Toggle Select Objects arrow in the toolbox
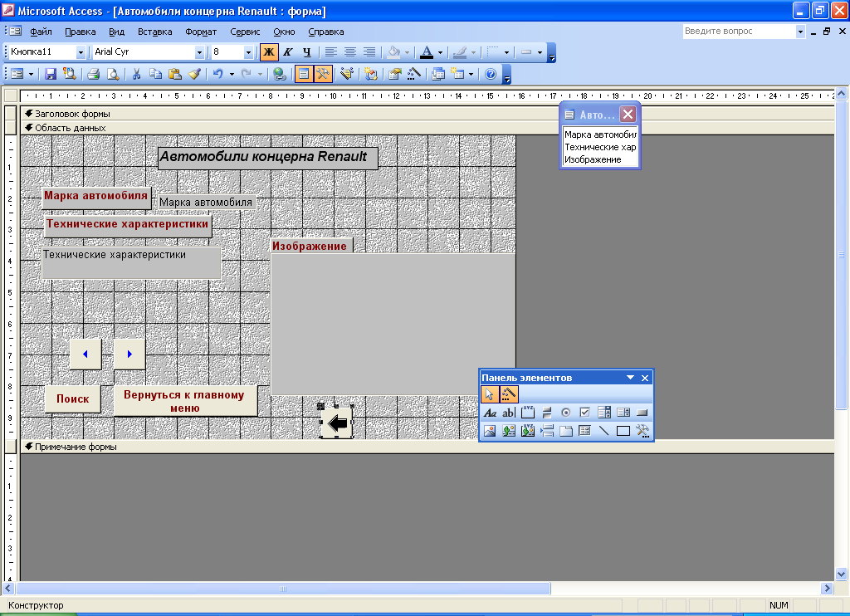Viewport: 850px width, 616px height. pyautogui.click(x=490, y=394)
